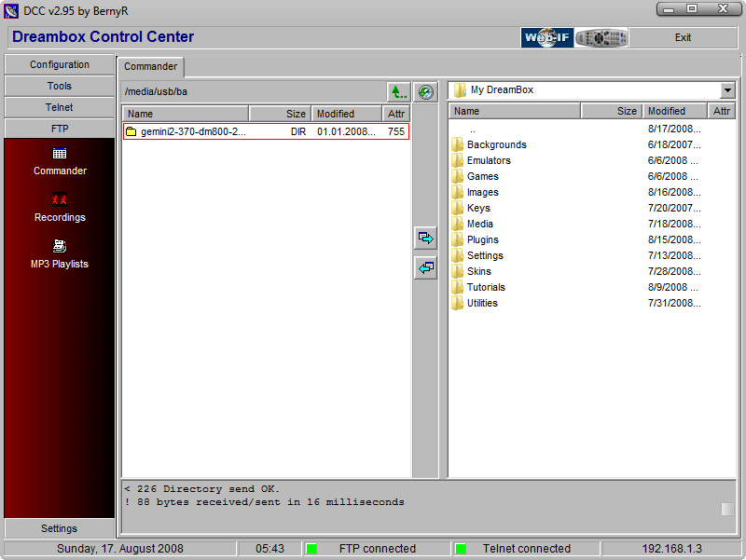Open the Web-IF interface icon
The width and height of the screenshot is (746, 560).
tap(547, 37)
